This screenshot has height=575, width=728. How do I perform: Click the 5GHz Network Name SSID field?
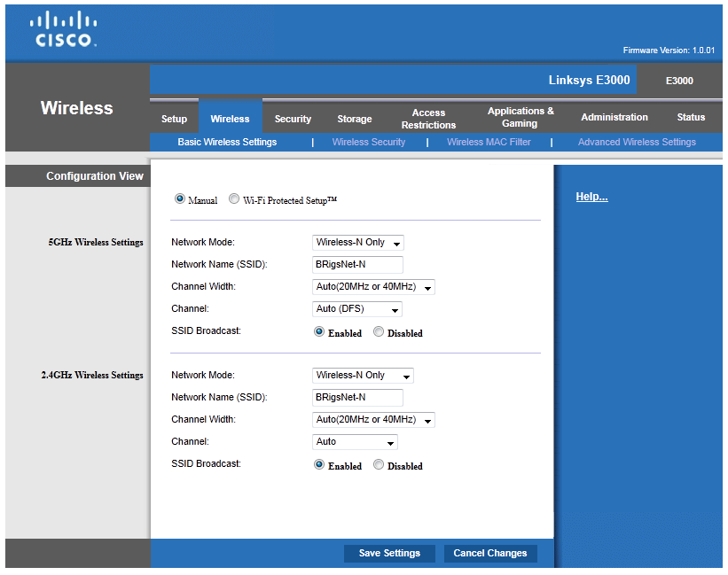[x=357, y=265]
